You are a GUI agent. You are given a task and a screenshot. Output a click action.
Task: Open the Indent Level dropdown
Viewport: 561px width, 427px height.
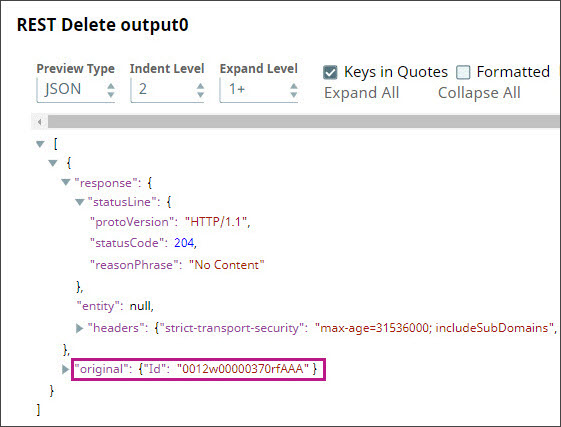point(167,89)
